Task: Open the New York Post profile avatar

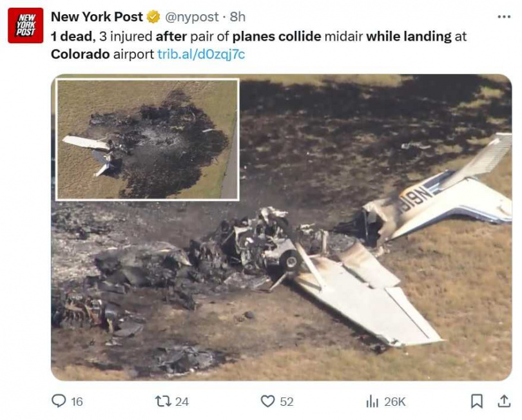Action: coord(25,23)
